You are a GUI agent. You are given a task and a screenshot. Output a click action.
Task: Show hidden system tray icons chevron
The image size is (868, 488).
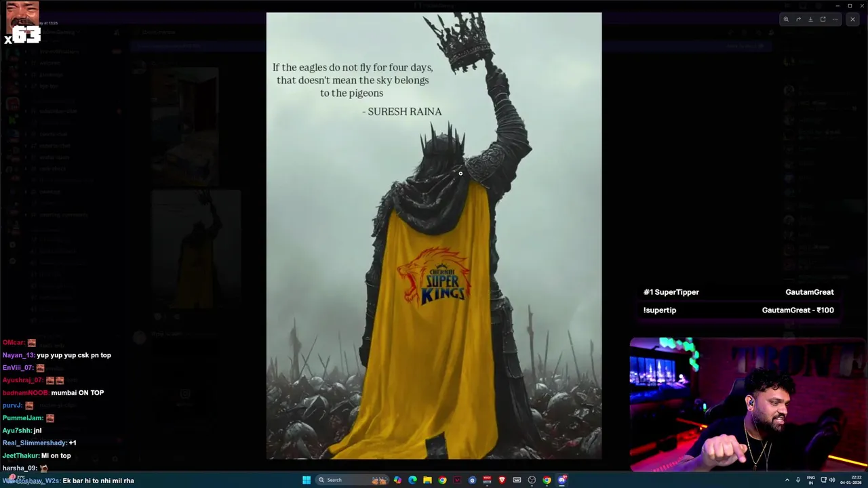click(787, 480)
